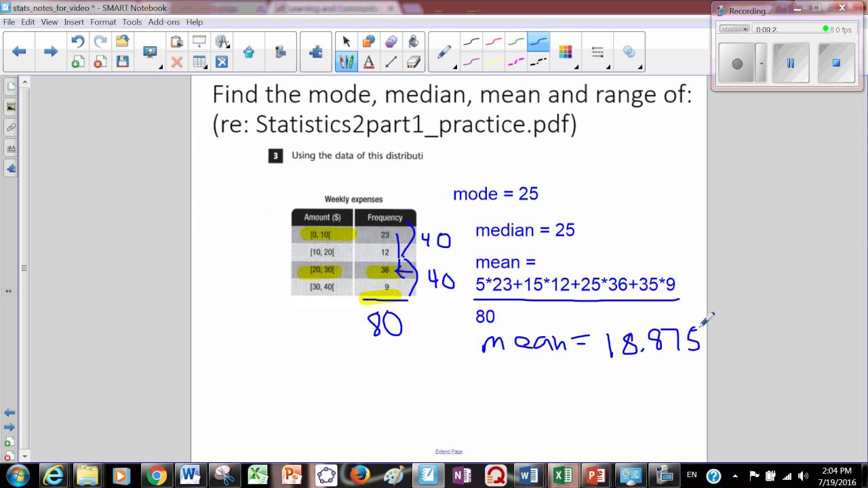This screenshot has width=868, height=488.
Task: Redo the last undone action
Action: pos(100,42)
